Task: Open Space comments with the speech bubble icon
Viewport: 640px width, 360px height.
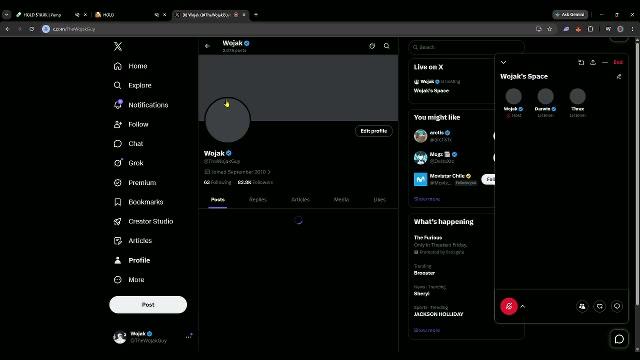Action: coord(617,306)
